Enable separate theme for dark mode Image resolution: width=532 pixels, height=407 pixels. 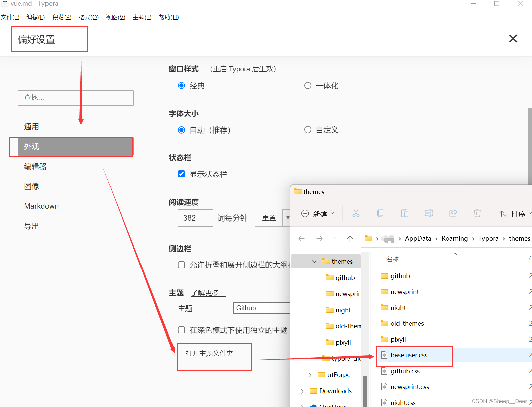click(x=181, y=330)
